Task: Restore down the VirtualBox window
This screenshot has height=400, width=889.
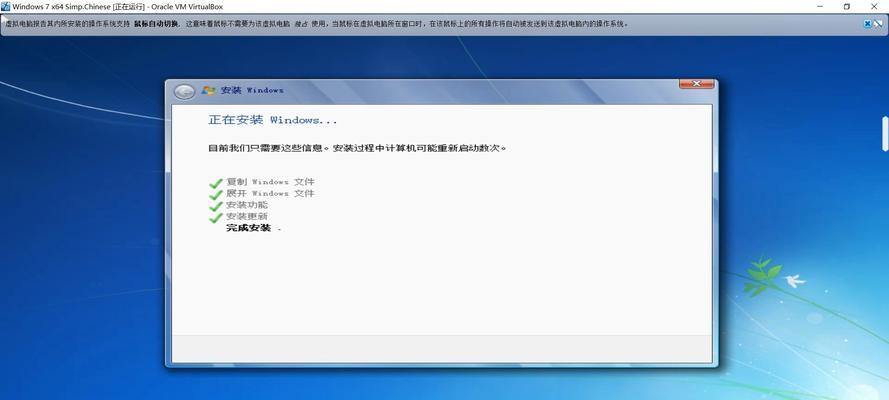Action: [846, 6]
